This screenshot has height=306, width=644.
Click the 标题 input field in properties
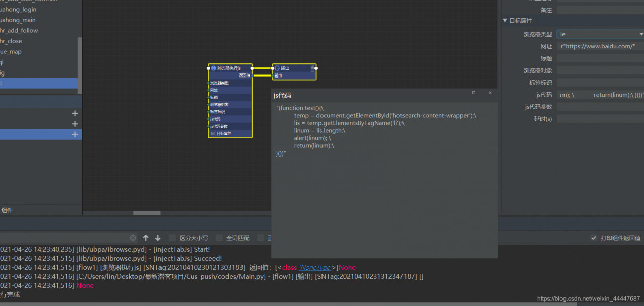(600, 58)
